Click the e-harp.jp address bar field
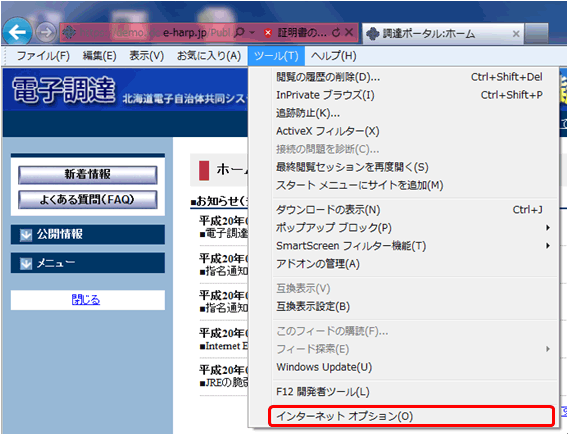The width and height of the screenshot is (568, 434). coord(145,33)
